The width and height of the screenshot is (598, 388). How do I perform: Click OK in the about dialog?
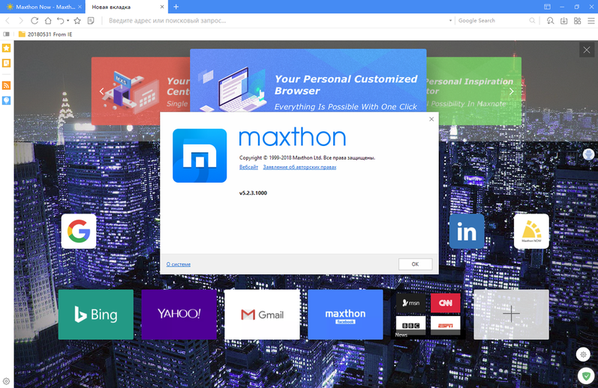click(x=415, y=264)
